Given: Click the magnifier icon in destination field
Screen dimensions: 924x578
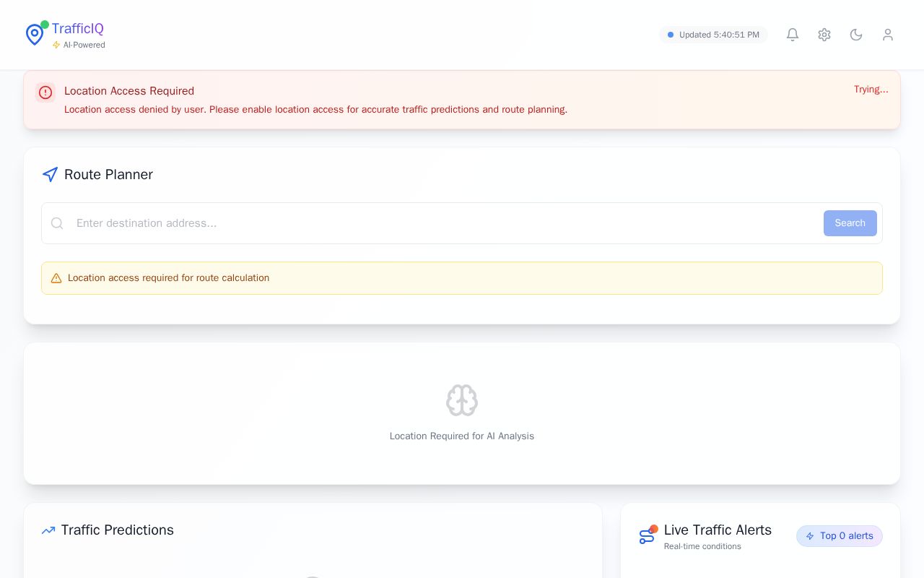Looking at the screenshot, I should (57, 223).
